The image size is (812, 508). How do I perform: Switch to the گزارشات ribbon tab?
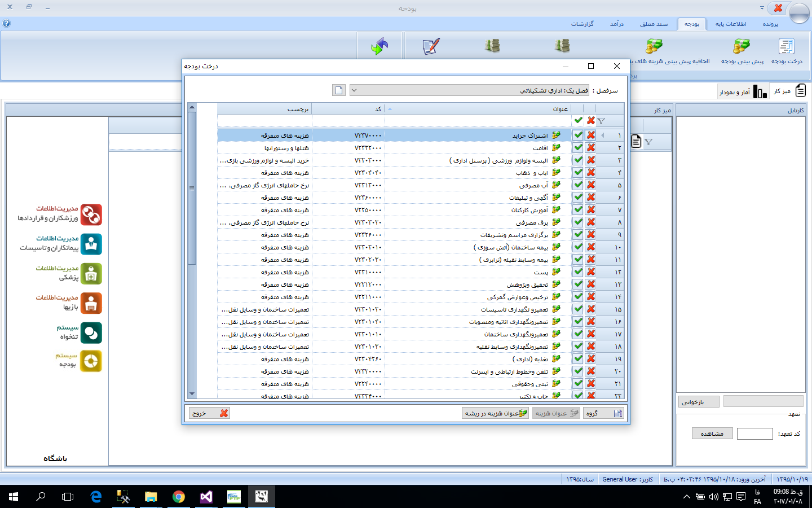click(582, 24)
